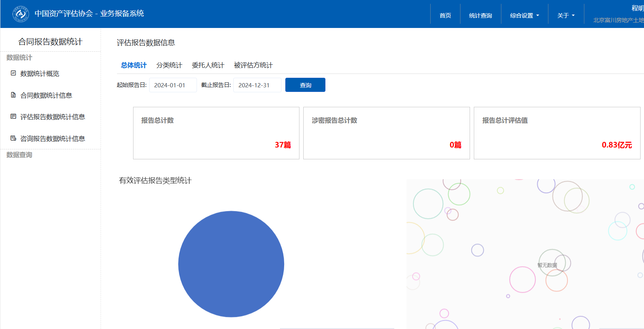Open 统计查询 in top navigation

[x=480, y=15]
